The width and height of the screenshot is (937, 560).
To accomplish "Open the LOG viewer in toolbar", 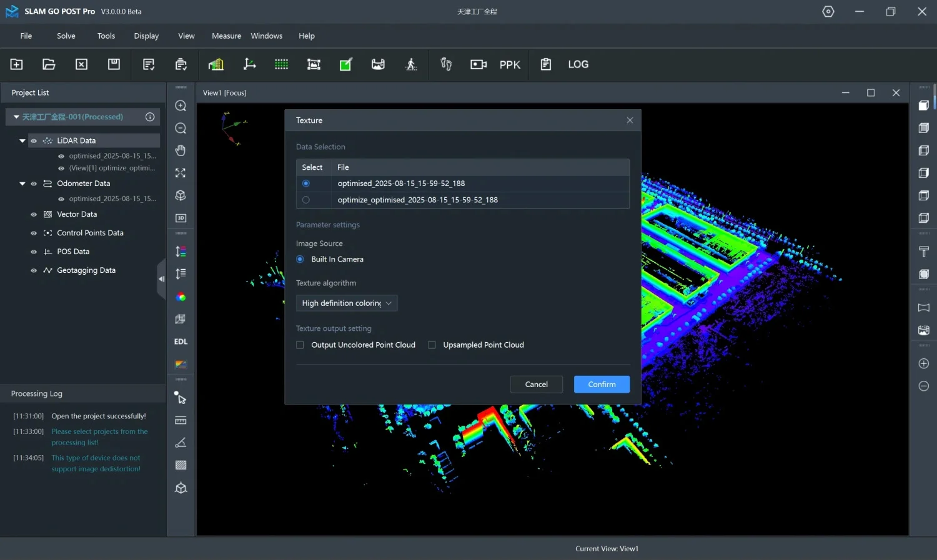I will (578, 64).
